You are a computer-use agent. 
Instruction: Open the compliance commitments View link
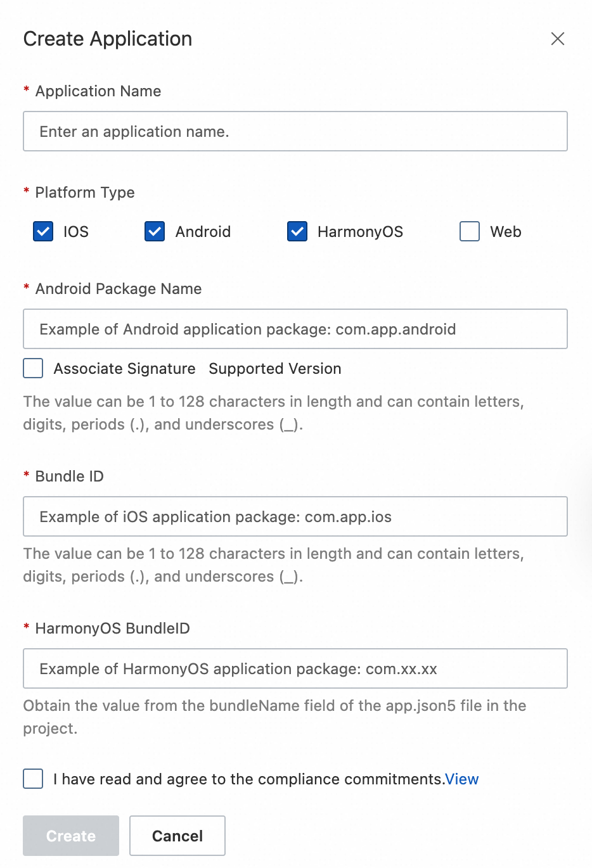tap(462, 779)
